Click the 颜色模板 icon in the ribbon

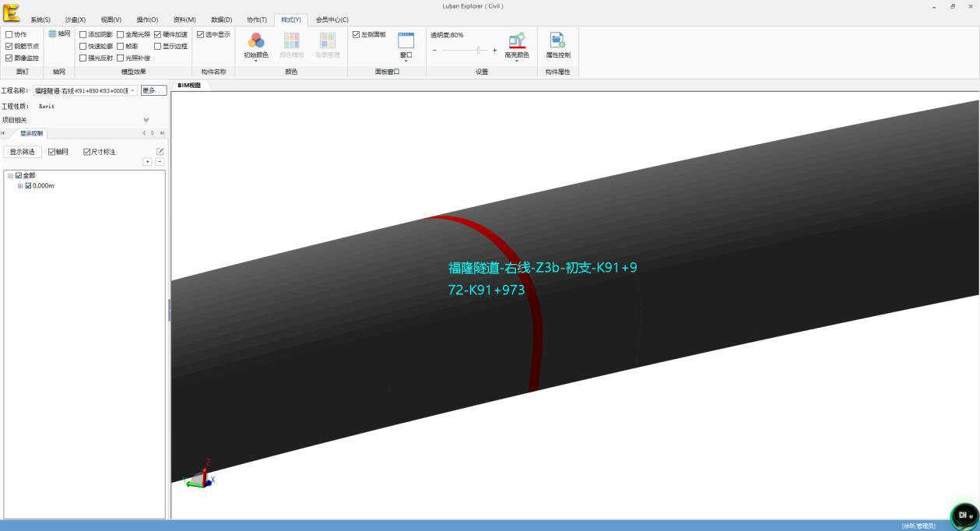(x=292, y=40)
